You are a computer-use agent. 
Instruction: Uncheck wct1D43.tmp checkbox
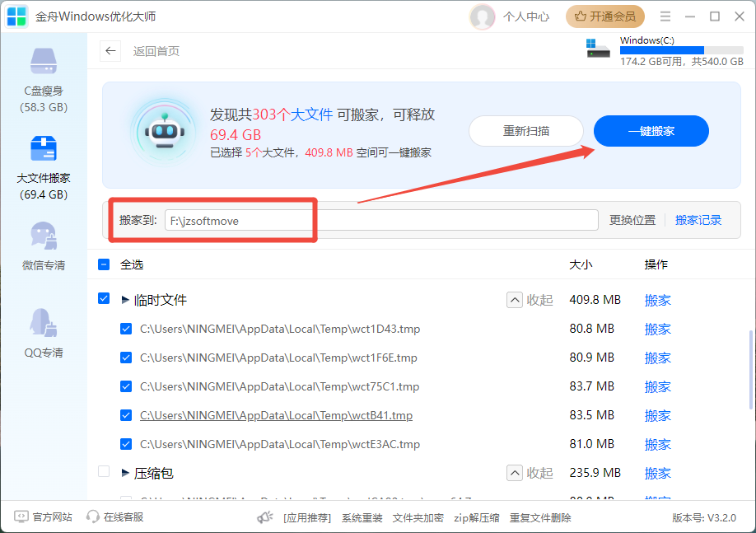(x=126, y=329)
